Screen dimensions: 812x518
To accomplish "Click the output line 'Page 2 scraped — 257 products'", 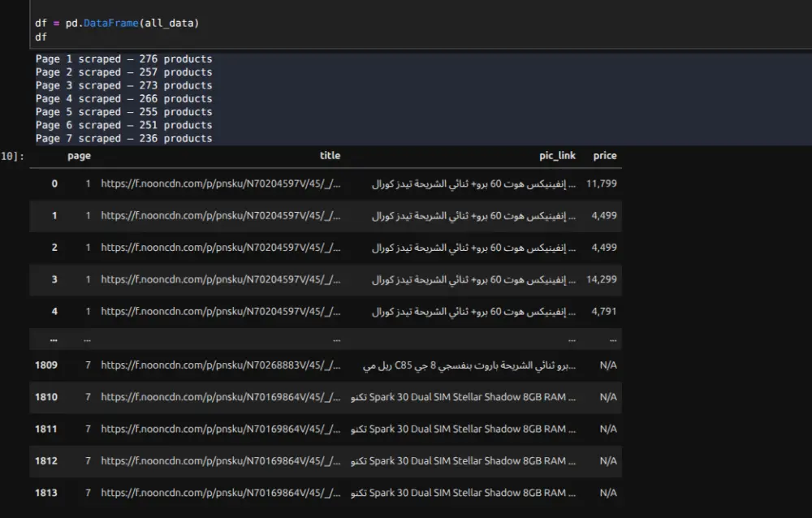I will [x=123, y=72].
